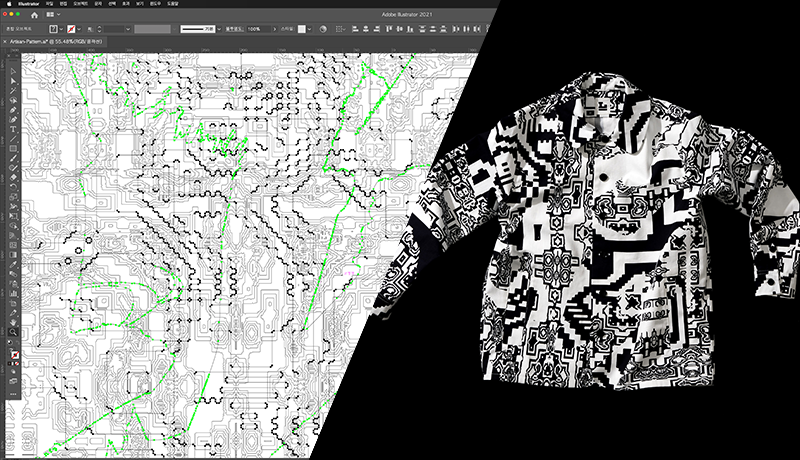Open the Apple menu

pyautogui.click(x=9, y=4)
